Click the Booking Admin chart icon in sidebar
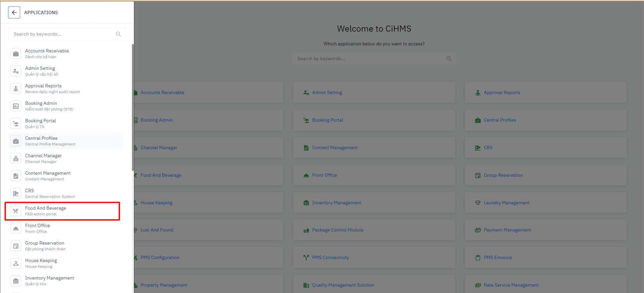The width and height of the screenshot is (644, 293). coord(16,106)
